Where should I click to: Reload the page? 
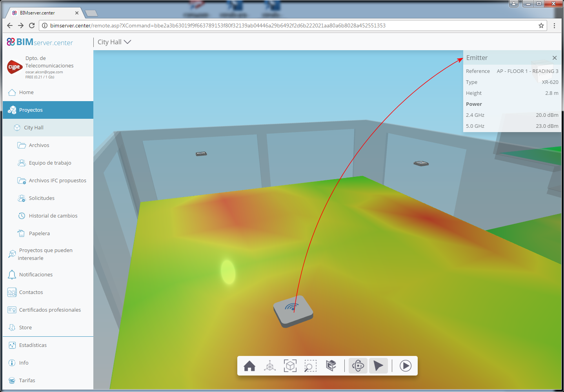tap(32, 25)
